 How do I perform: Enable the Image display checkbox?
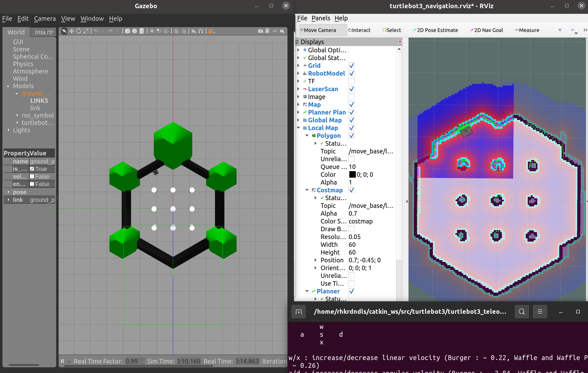pos(352,97)
